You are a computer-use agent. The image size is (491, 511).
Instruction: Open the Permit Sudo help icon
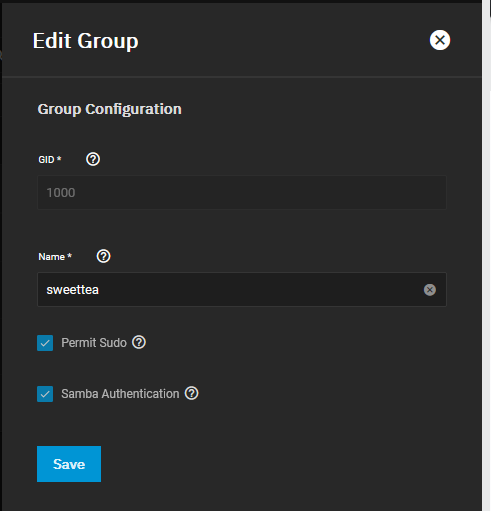[139, 342]
